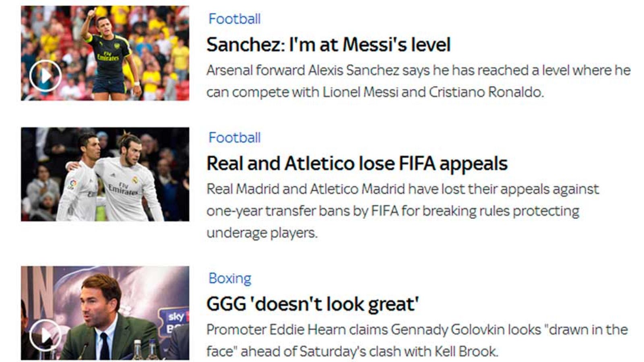Open the "GGG 'doesn't look great'" headline
The width and height of the screenshot is (644, 362).
click(312, 304)
